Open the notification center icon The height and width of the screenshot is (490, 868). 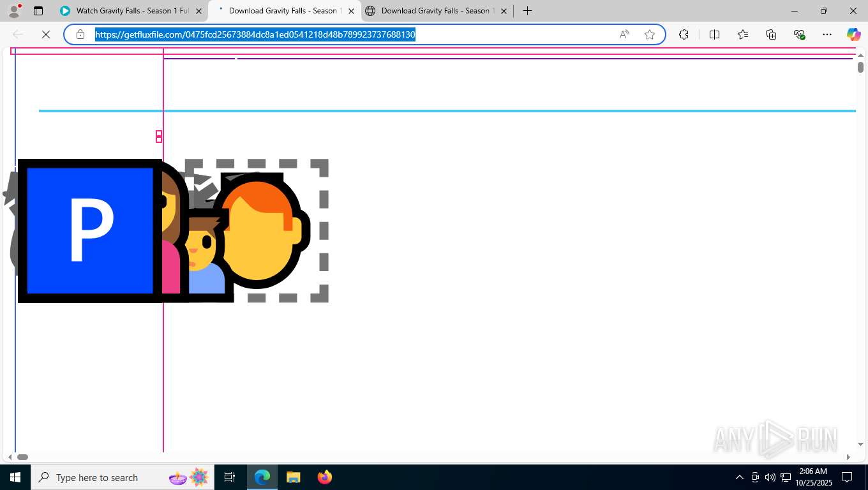coord(847,477)
